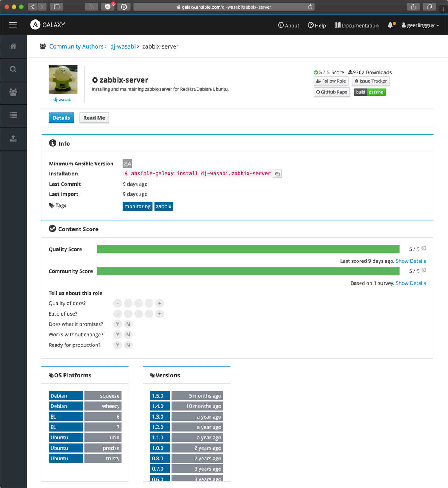
Task: Open the About menu item
Action: point(289,25)
